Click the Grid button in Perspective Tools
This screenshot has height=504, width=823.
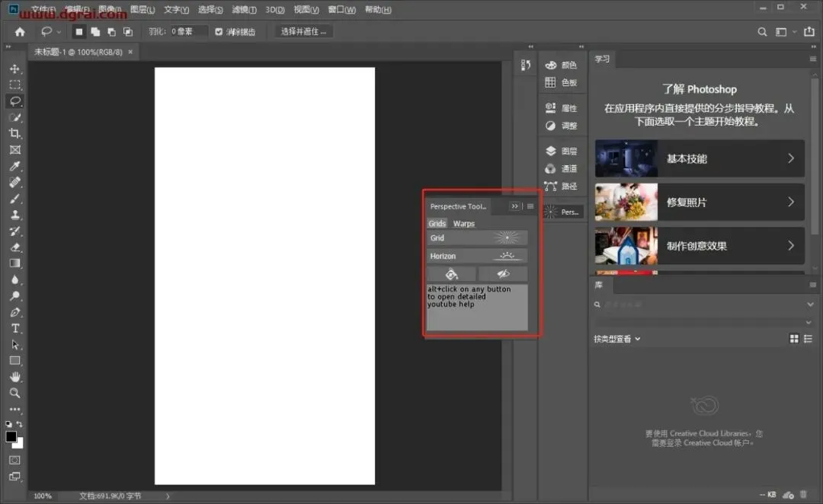[477, 238]
